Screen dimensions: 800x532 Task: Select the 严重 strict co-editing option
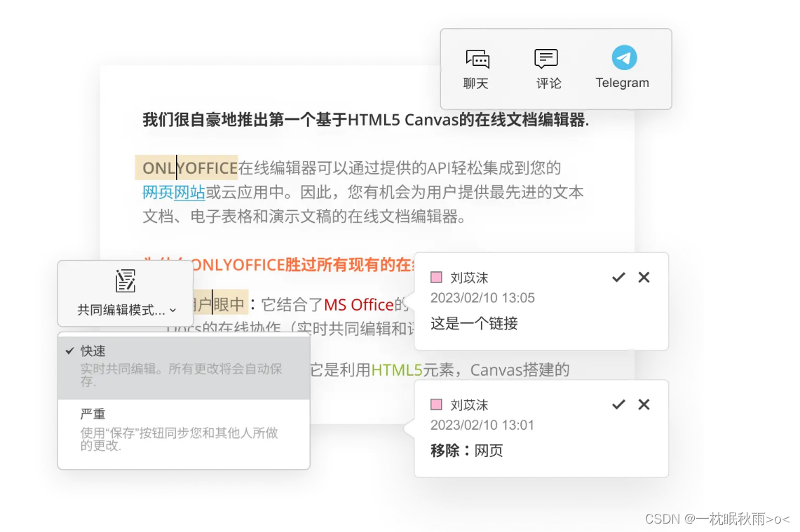click(184, 430)
